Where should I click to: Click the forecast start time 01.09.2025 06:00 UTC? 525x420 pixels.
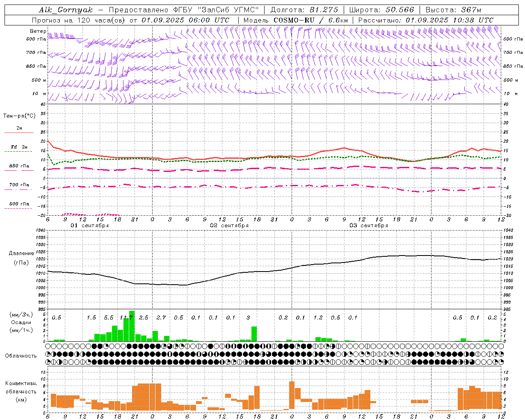[x=185, y=20]
